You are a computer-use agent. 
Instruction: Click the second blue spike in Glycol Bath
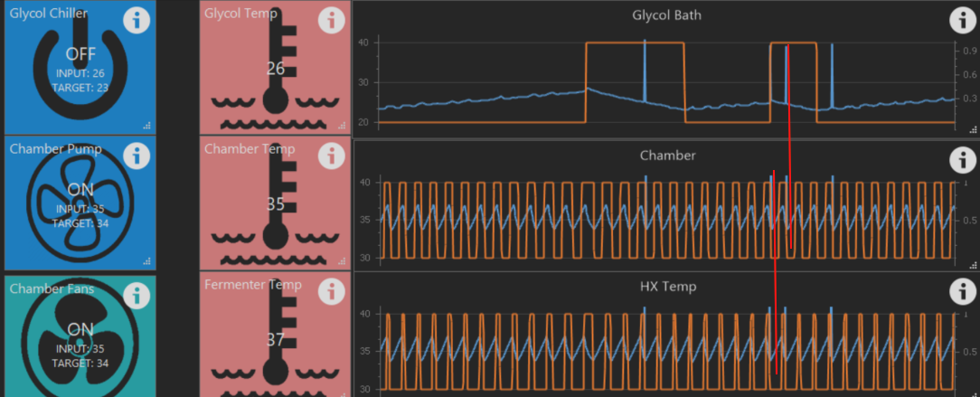(786, 68)
